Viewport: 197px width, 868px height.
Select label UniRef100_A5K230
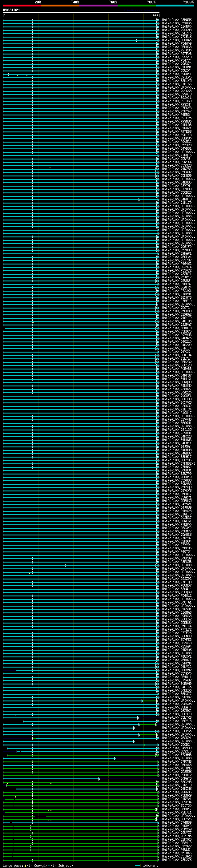tap(176, 362)
